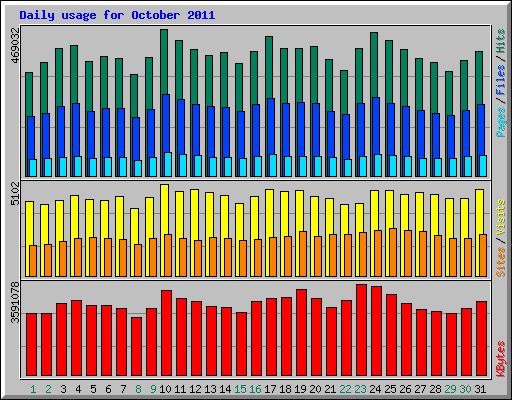The height and width of the screenshot is (400, 512).
Task: Click day label 21 on the x-axis
Action: click(330, 389)
